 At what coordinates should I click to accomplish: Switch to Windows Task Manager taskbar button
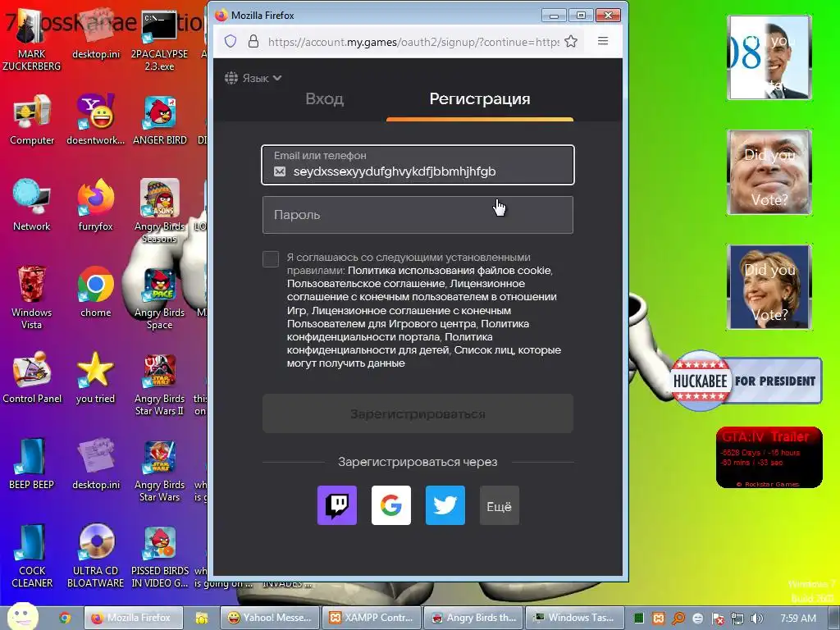(575, 618)
